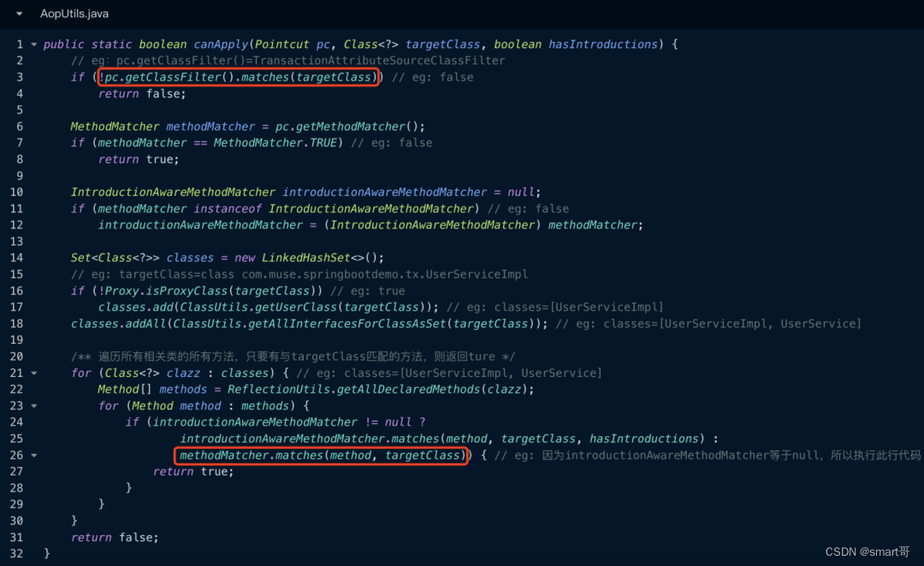The width and height of the screenshot is (924, 566).
Task: Click 'introductionAwareMethodMatcher != null' on line 24
Action: click(281, 422)
